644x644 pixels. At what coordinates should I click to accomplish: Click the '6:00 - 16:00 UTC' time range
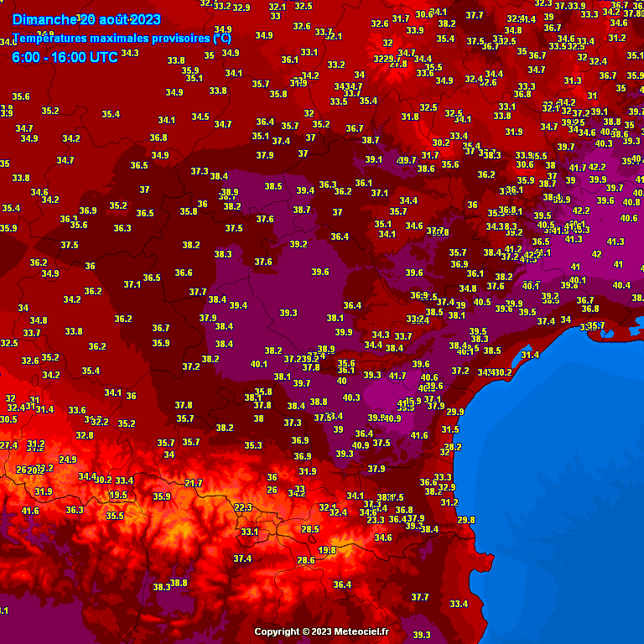(x=65, y=57)
